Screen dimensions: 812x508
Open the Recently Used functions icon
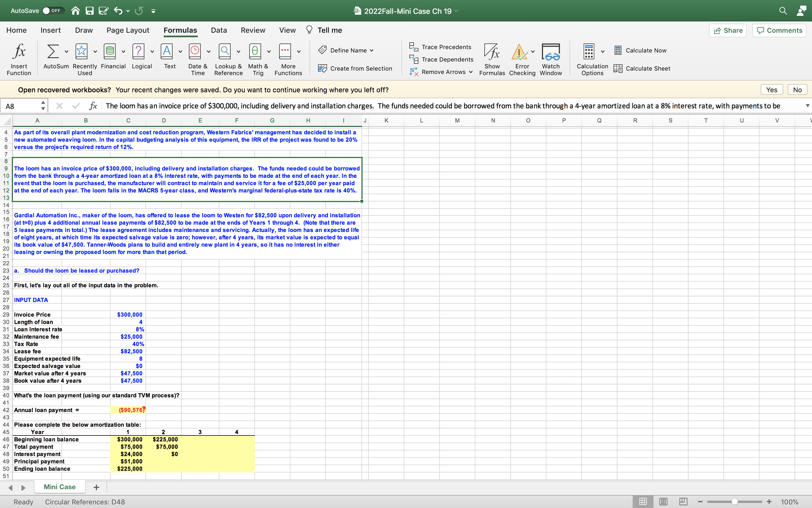click(81, 51)
